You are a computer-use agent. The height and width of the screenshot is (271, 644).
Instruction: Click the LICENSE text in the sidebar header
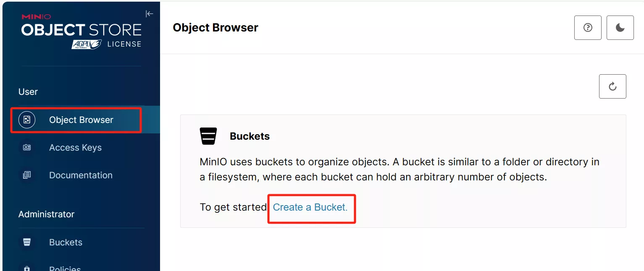pos(124,44)
